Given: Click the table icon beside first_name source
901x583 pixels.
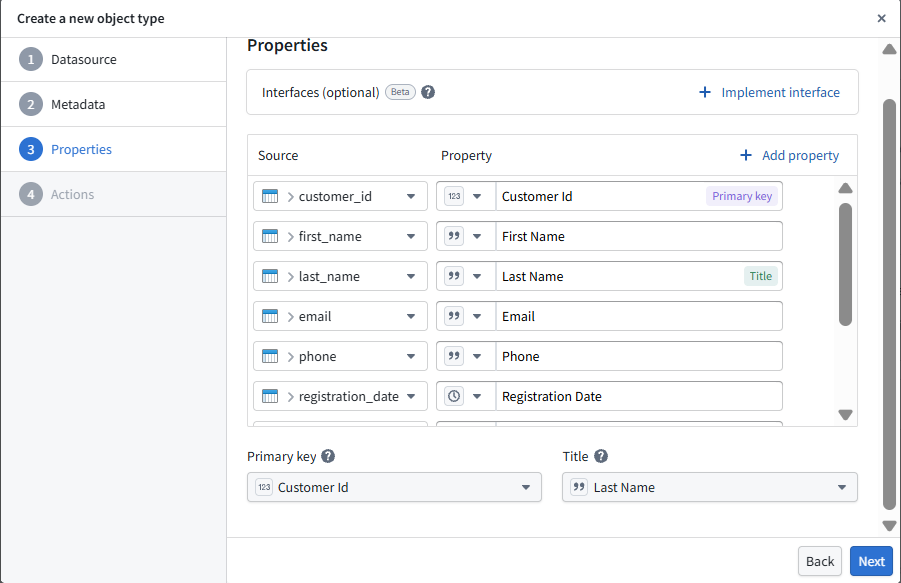Looking at the screenshot, I should [x=270, y=236].
